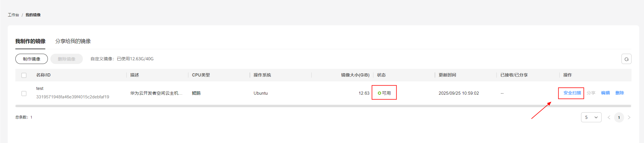Select all images with header checkbox

(x=24, y=75)
